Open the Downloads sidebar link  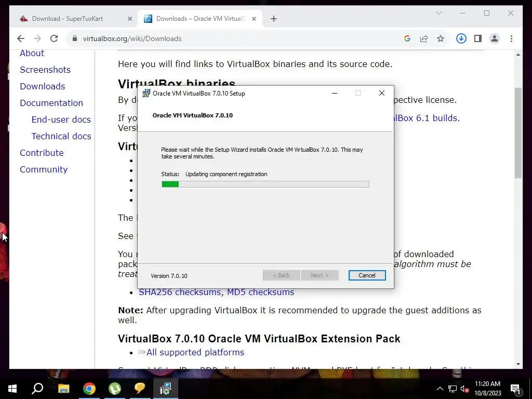click(x=43, y=87)
